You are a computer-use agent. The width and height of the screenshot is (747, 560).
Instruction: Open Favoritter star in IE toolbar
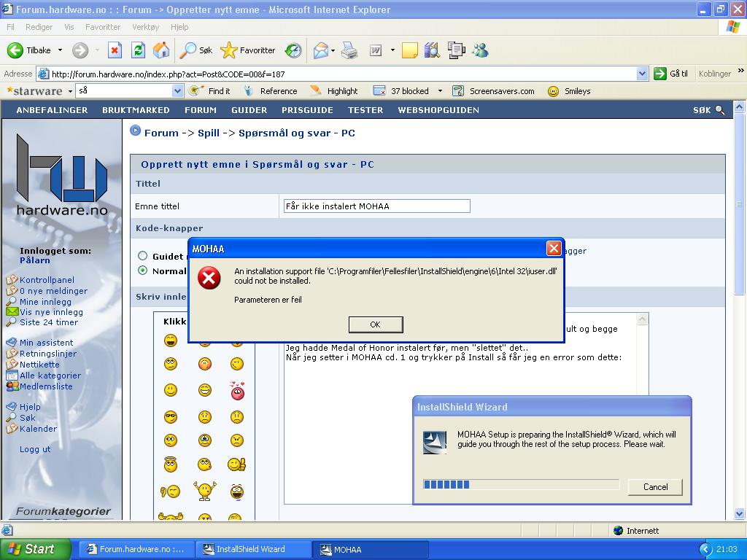click(248, 50)
